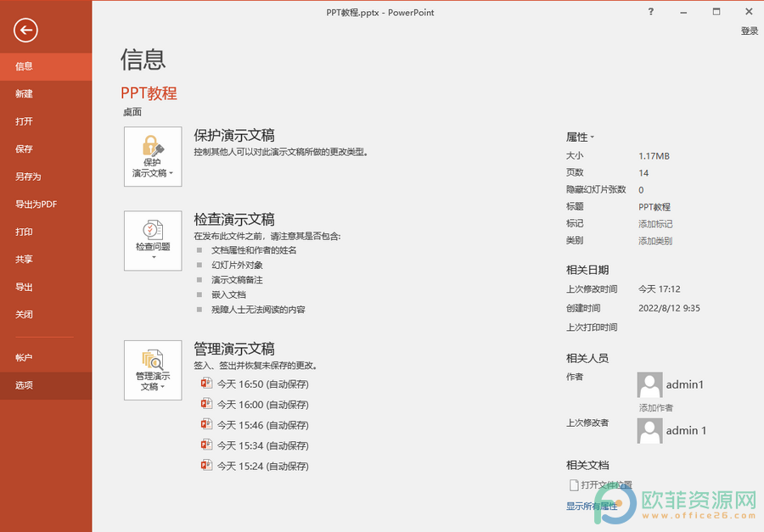Viewport: 764px width, 532px height.
Task: Click the red PPT教程 document title
Action: 149,93
